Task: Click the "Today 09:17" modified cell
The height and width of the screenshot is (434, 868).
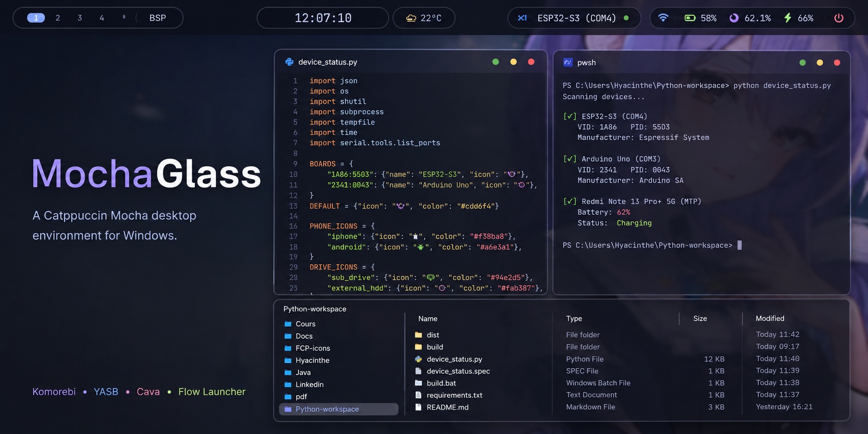Action: 777,346
